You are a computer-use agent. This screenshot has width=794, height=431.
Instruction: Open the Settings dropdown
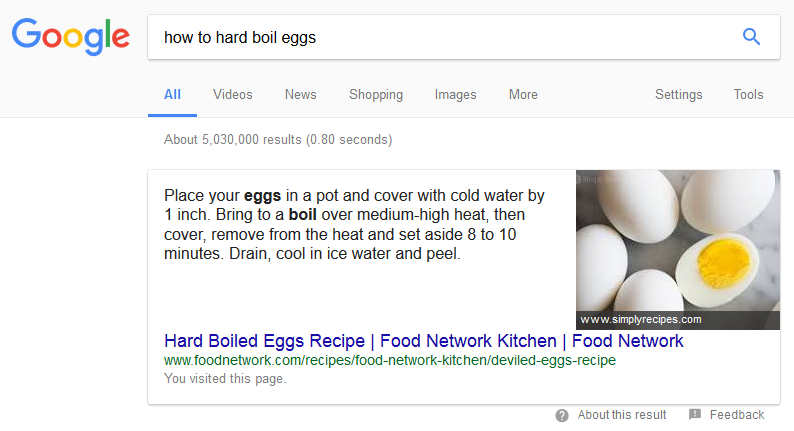click(x=679, y=95)
